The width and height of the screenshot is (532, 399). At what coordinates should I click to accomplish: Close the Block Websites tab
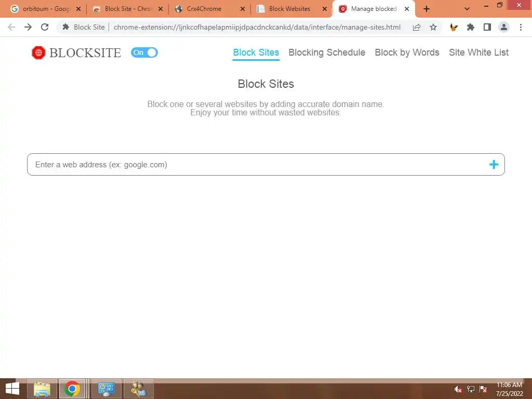325,9
